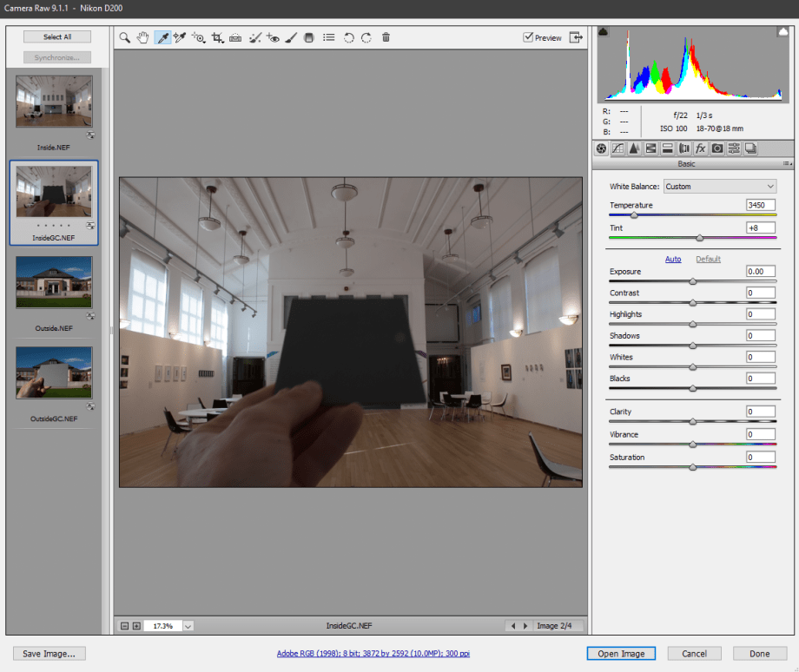
Task: Click the zoom percentage field 17.3%
Action: click(163, 626)
